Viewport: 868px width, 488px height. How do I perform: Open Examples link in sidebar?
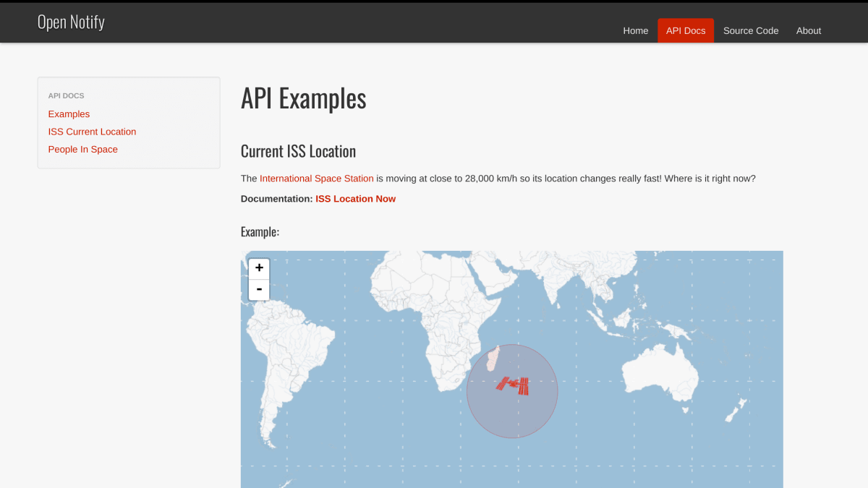click(69, 114)
